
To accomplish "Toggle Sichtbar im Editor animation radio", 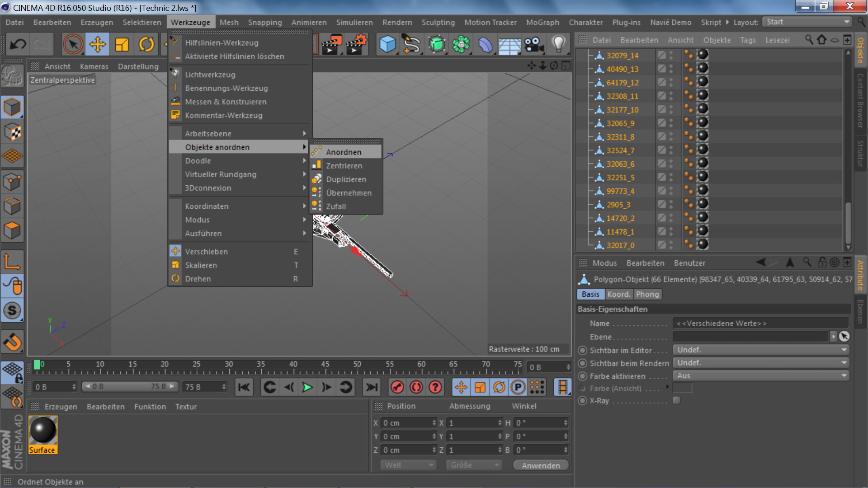I will coord(582,350).
